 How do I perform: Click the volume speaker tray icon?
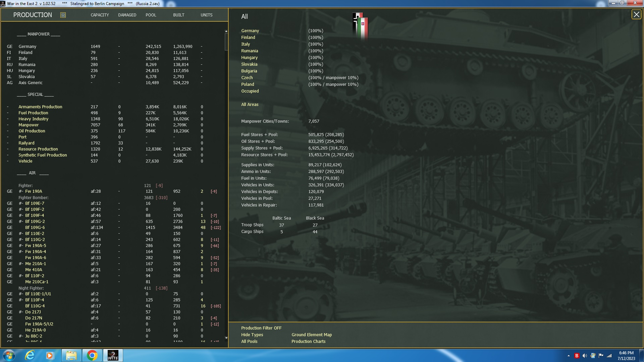point(585,356)
